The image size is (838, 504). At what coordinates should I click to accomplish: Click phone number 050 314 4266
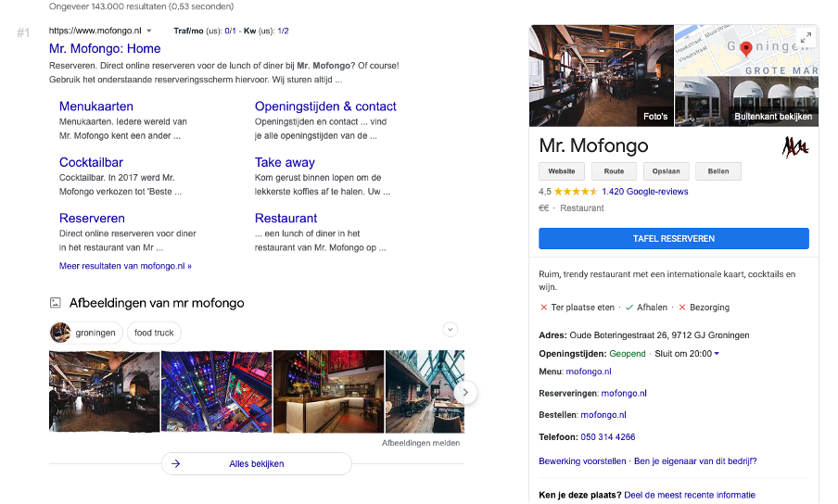tap(608, 437)
